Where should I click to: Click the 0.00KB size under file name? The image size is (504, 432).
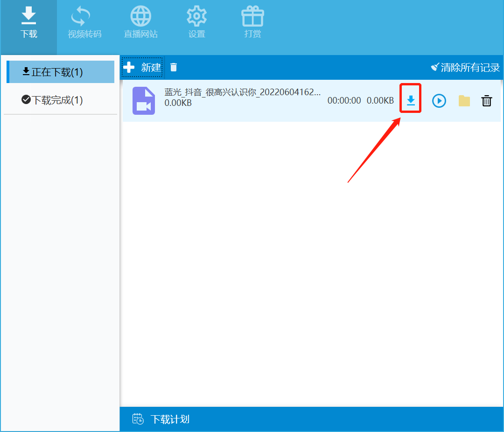point(178,103)
